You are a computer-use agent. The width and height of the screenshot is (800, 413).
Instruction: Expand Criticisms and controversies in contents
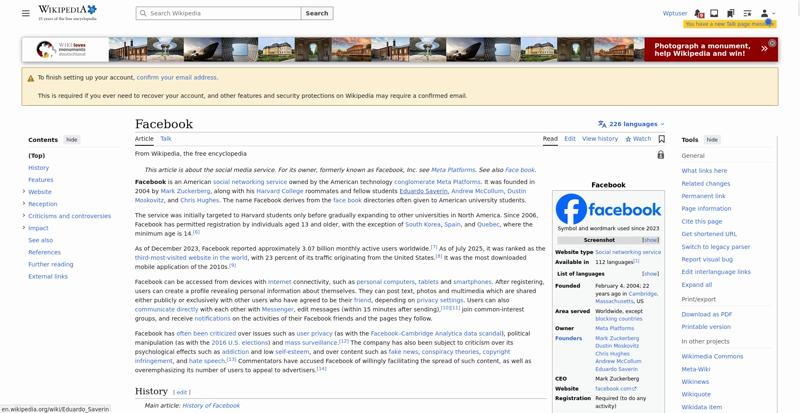[x=24, y=216]
